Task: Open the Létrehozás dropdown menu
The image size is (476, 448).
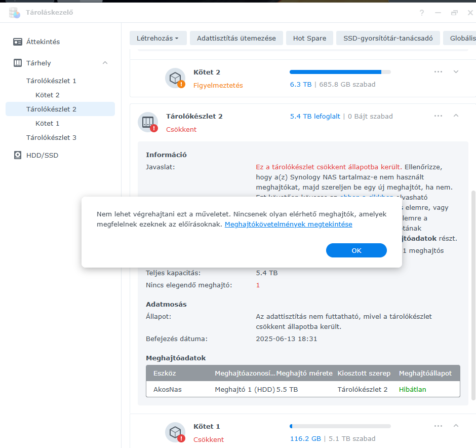Action: 158,38
